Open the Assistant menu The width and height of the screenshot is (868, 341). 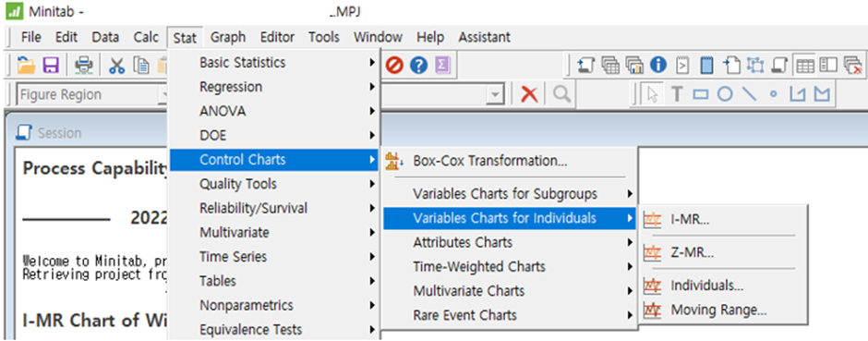click(485, 38)
